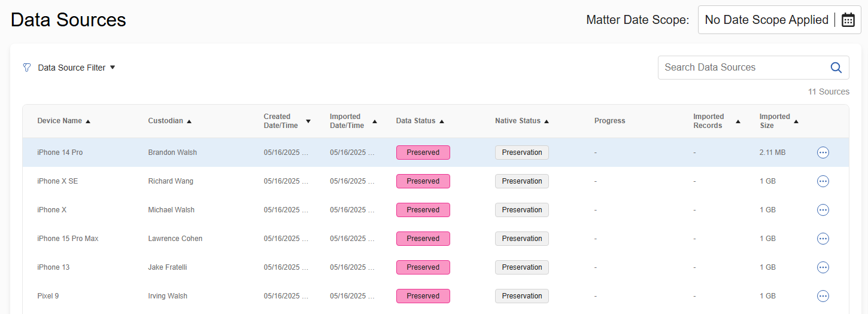Open more options for Michael Walsh's iPhone X row
This screenshot has height=314, width=868.
click(x=823, y=210)
